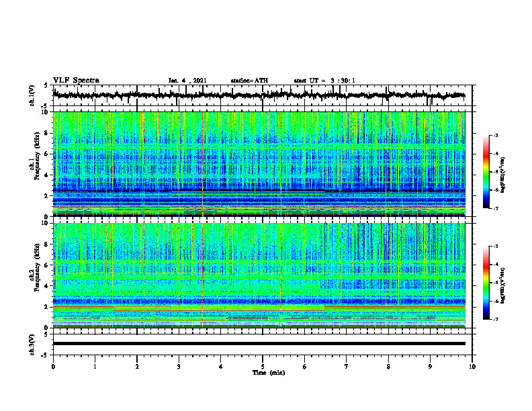Viewport: 532px width, 411px height.
Task: Click the "4" minute label on the time axis
Action: coord(221,367)
